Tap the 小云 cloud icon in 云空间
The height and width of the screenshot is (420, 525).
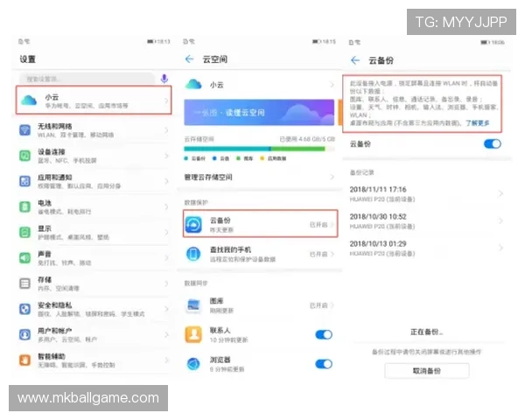(193, 84)
